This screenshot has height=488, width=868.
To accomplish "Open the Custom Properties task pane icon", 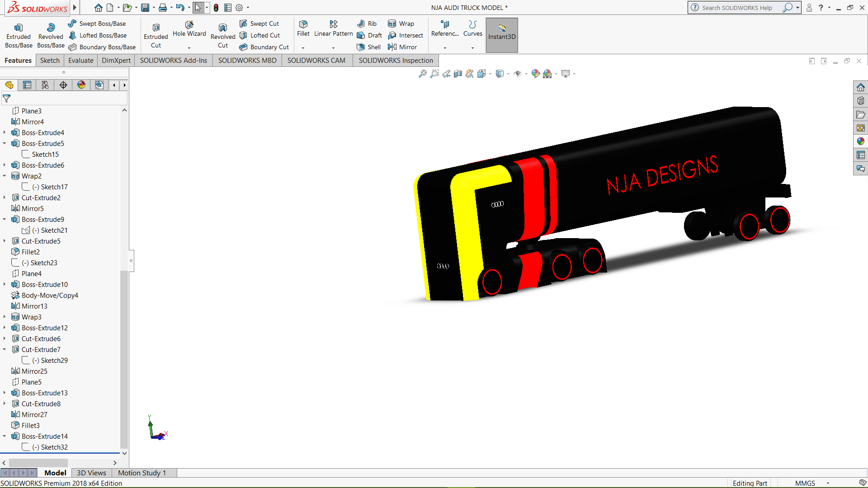I will [x=861, y=155].
